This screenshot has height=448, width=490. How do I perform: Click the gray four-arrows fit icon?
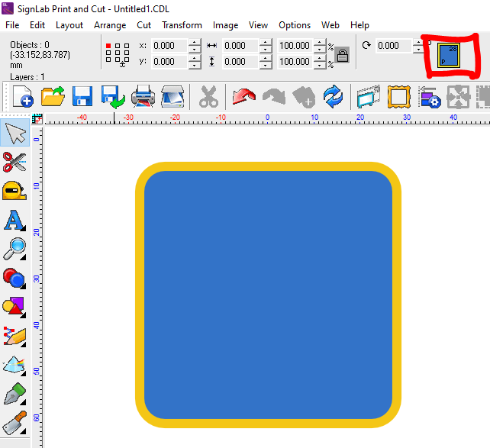coord(458,97)
